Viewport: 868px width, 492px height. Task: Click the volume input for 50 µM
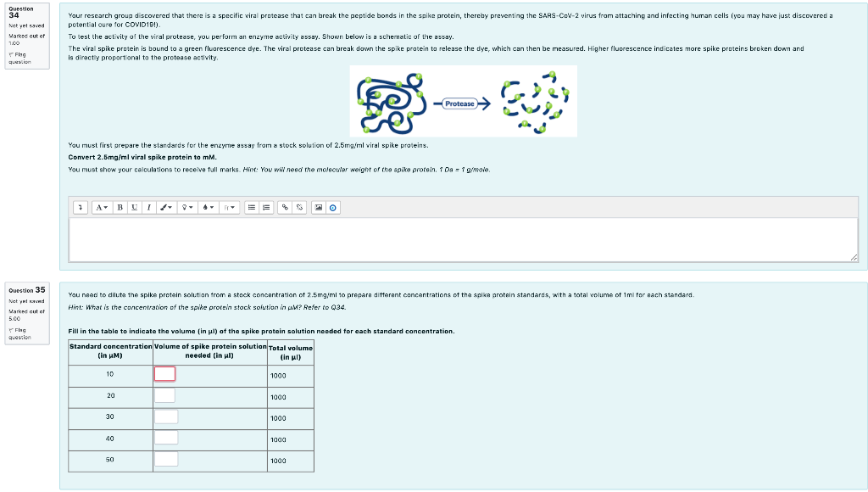(x=166, y=459)
